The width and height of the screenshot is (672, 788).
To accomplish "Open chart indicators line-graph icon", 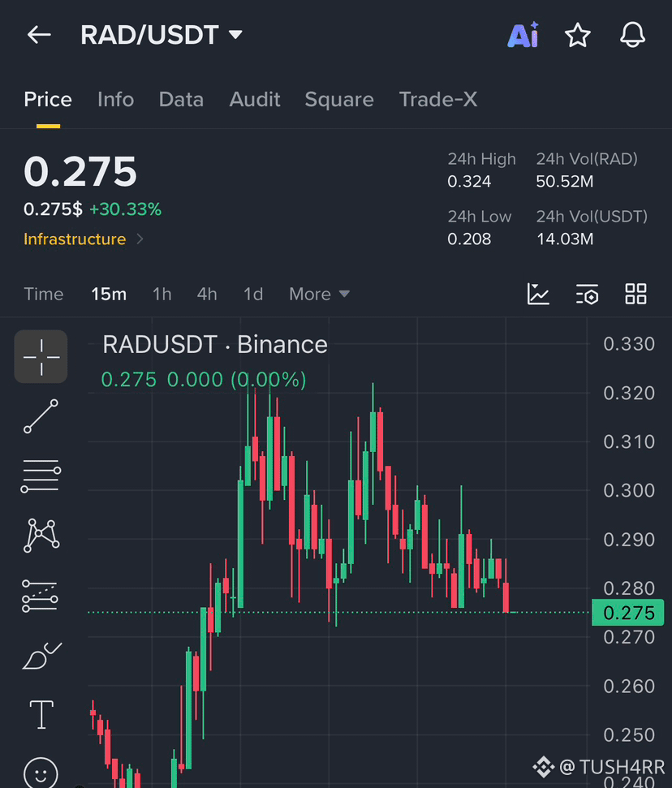I will tap(538, 294).
